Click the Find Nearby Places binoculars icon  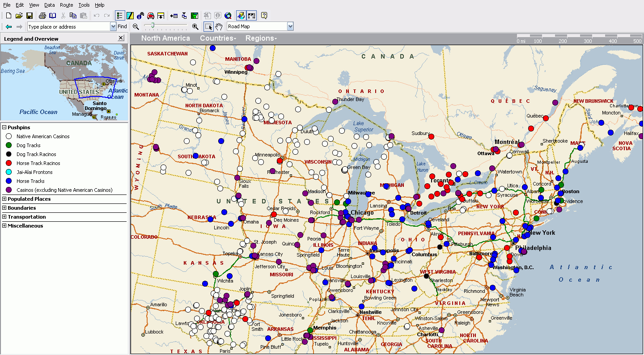[x=140, y=16]
